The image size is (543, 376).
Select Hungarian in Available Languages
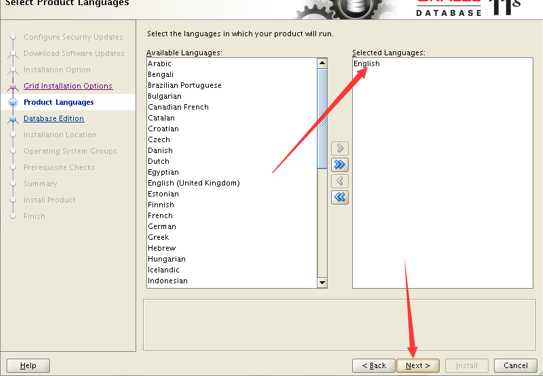[232, 259]
